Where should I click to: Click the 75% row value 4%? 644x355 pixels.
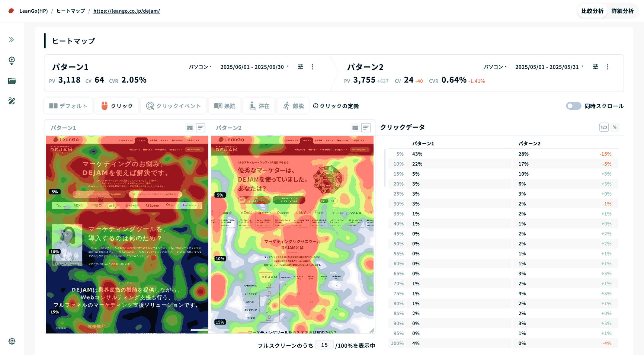tap(522, 294)
